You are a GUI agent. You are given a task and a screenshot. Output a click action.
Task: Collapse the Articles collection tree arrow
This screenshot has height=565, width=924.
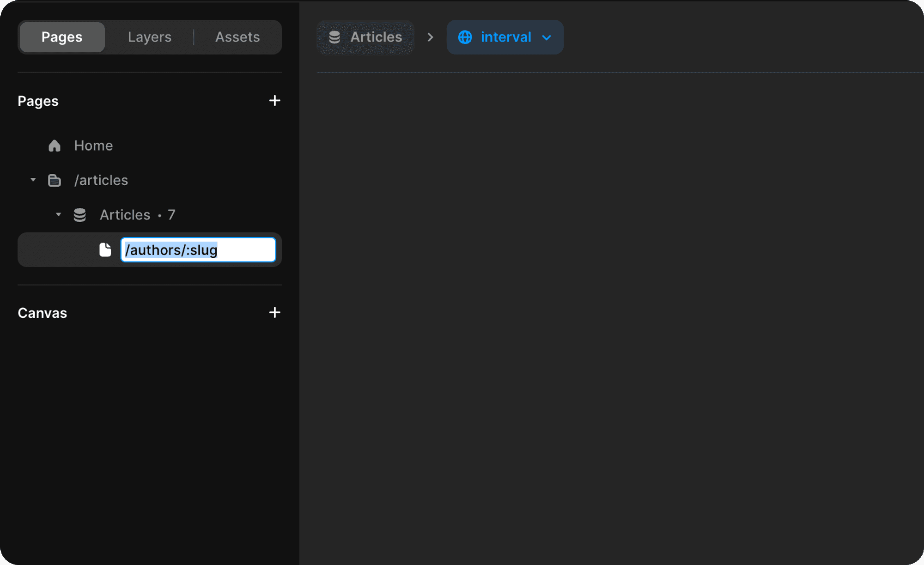pyautogui.click(x=58, y=214)
